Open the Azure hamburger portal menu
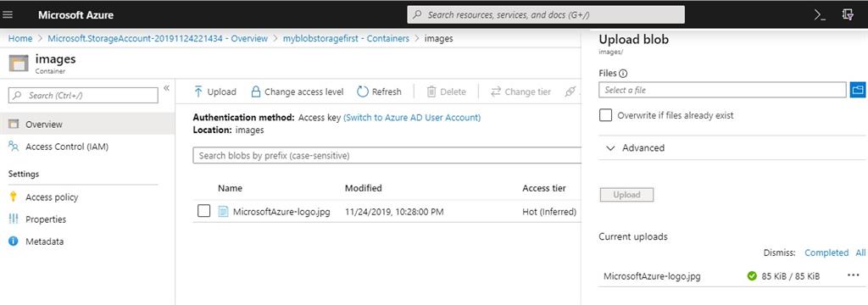The image size is (868, 305). 8,15
